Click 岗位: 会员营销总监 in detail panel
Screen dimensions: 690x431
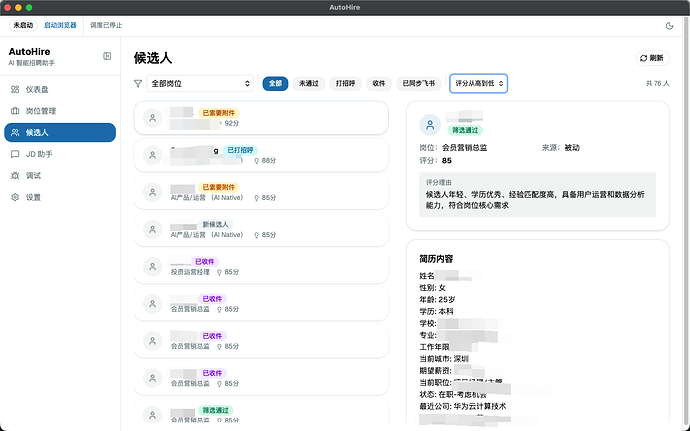click(453, 148)
